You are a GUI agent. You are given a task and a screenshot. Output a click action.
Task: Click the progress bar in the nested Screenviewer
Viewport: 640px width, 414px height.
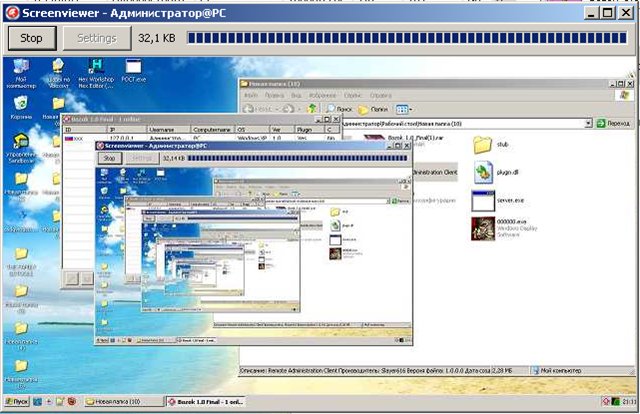tap(297, 158)
